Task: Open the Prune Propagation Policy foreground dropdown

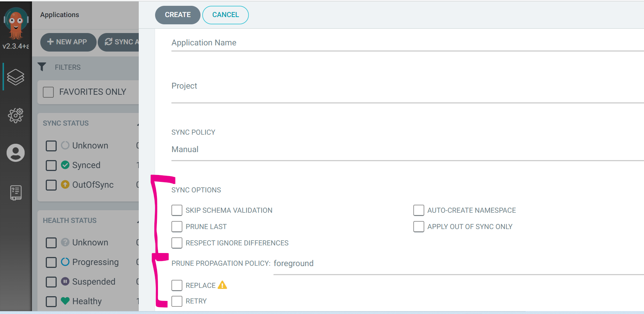Action: (x=458, y=264)
